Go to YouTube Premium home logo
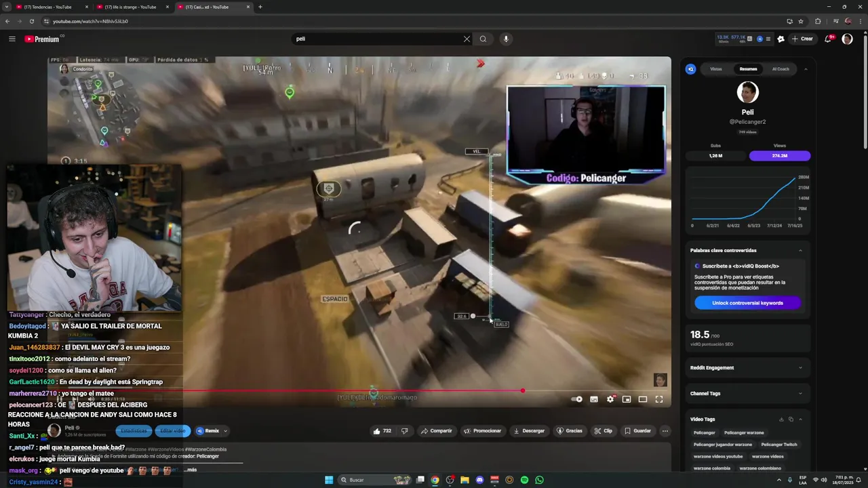Viewport: 868px width, 488px height. (43, 39)
